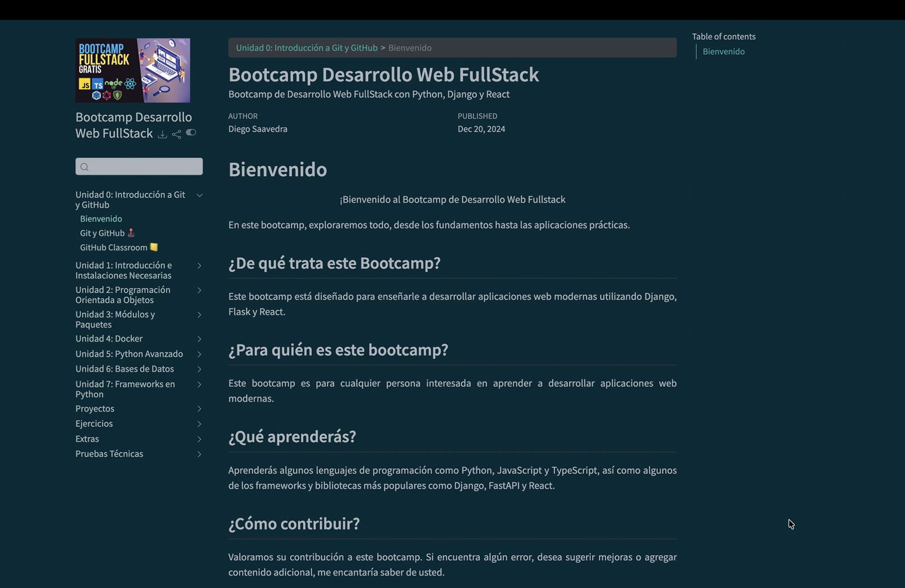
Task: Open the share options via the share icon
Action: point(176,134)
